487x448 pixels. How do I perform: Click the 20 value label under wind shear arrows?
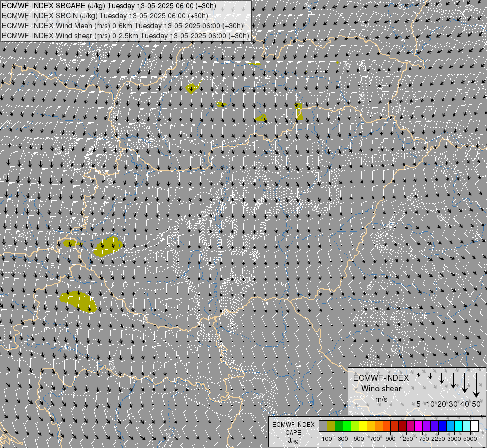(x=442, y=404)
